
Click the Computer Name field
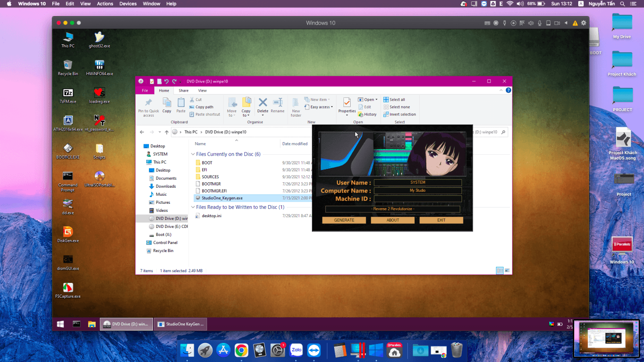(x=418, y=190)
